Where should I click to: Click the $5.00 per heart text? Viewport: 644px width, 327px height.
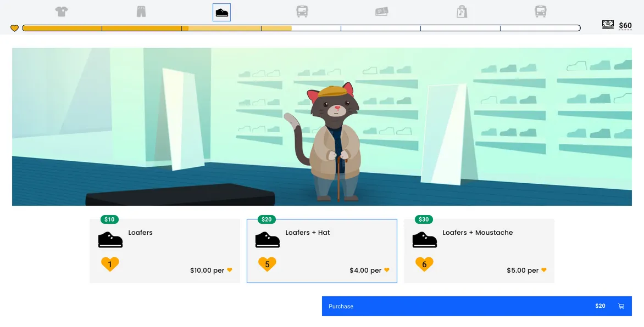pos(526,270)
